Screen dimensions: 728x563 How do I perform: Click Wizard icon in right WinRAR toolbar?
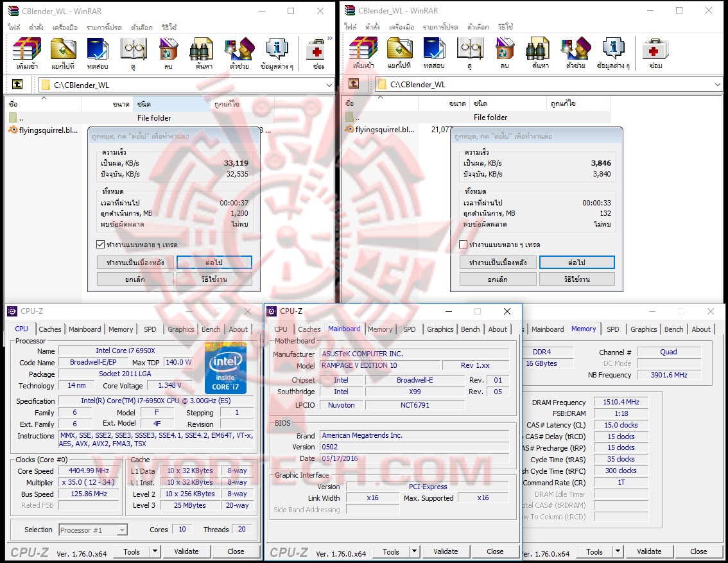click(x=576, y=53)
